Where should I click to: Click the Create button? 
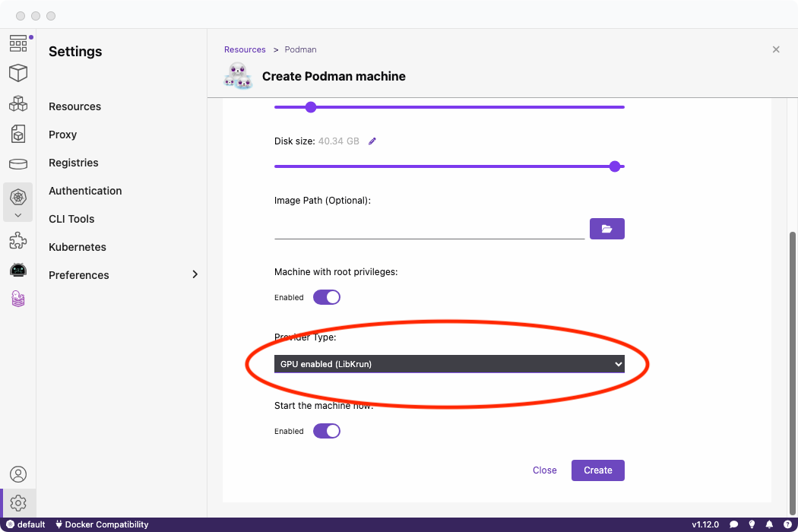coord(597,470)
